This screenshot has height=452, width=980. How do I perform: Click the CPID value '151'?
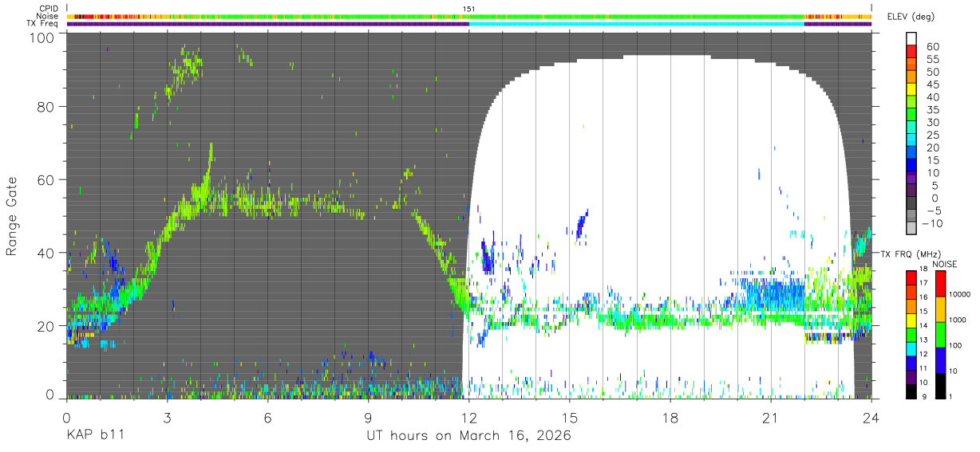coord(469,9)
